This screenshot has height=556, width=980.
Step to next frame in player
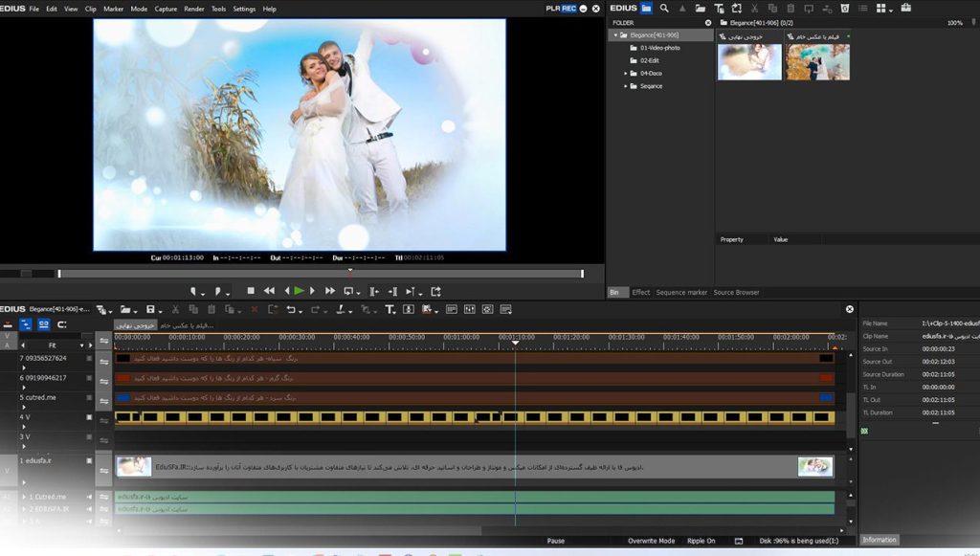pyautogui.click(x=312, y=291)
